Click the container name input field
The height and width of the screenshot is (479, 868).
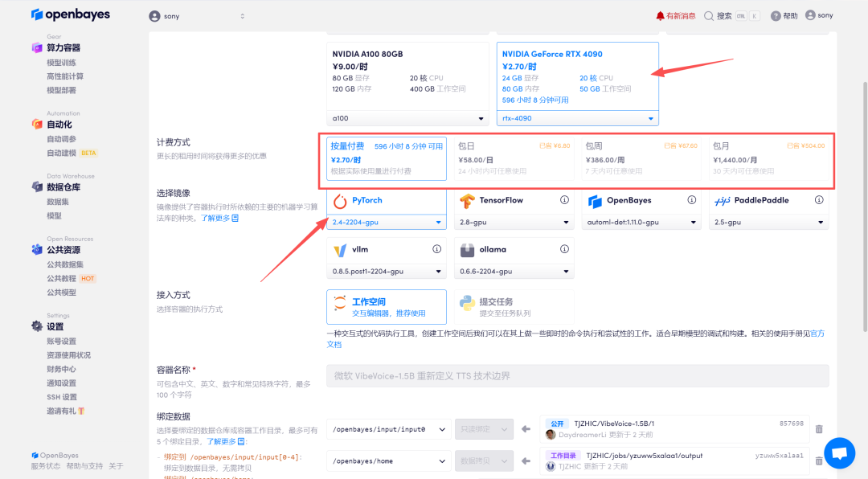click(x=577, y=375)
